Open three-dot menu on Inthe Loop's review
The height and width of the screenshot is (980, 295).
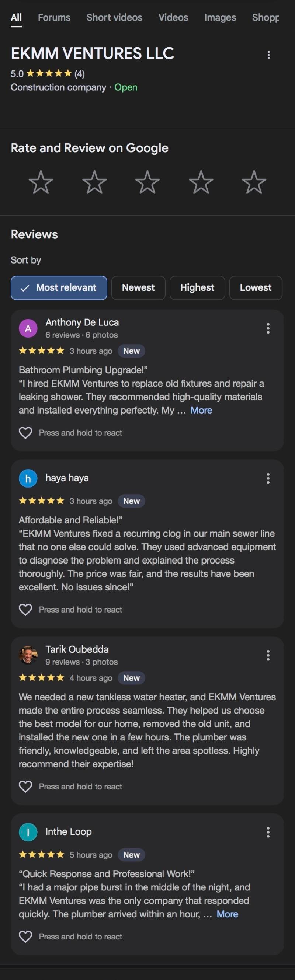point(268,832)
